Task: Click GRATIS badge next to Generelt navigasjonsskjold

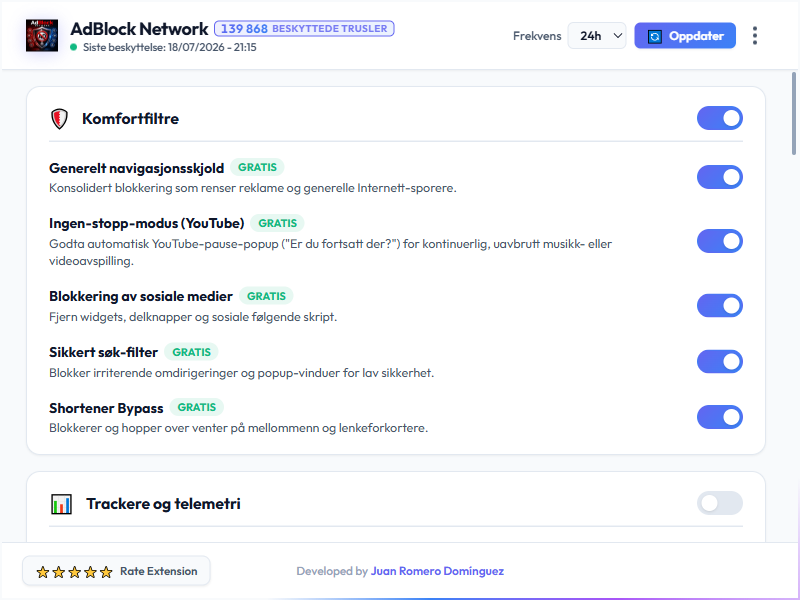Action: coord(257,167)
